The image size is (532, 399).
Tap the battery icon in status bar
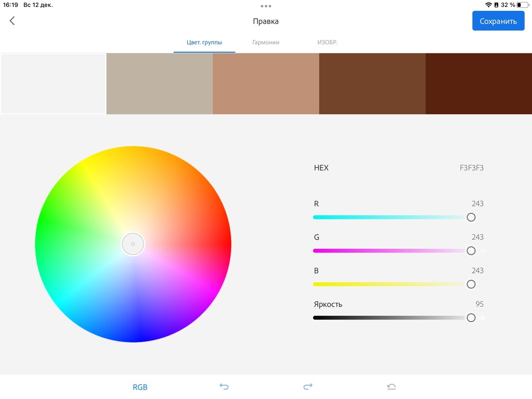click(x=522, y=5)
